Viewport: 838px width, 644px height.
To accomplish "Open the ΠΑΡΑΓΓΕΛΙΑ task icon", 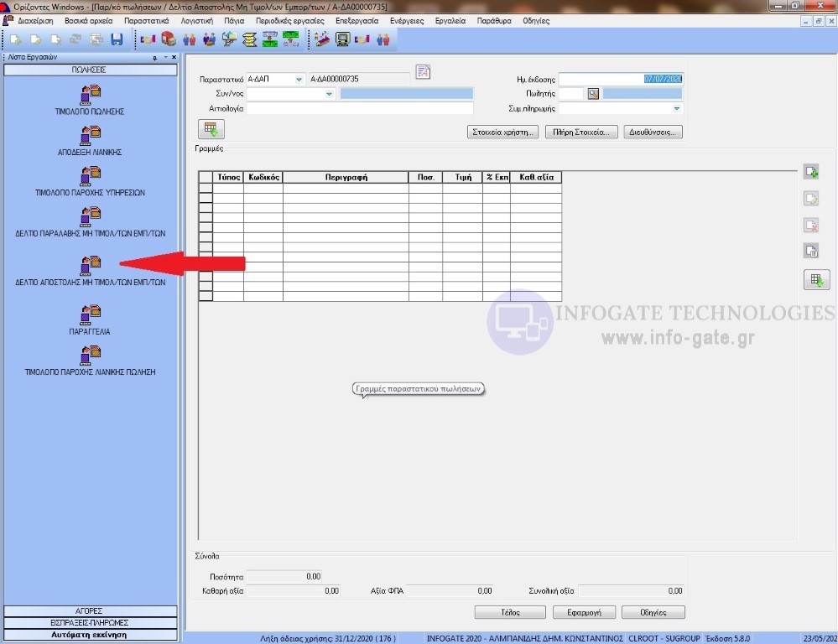I will point(90,314).
